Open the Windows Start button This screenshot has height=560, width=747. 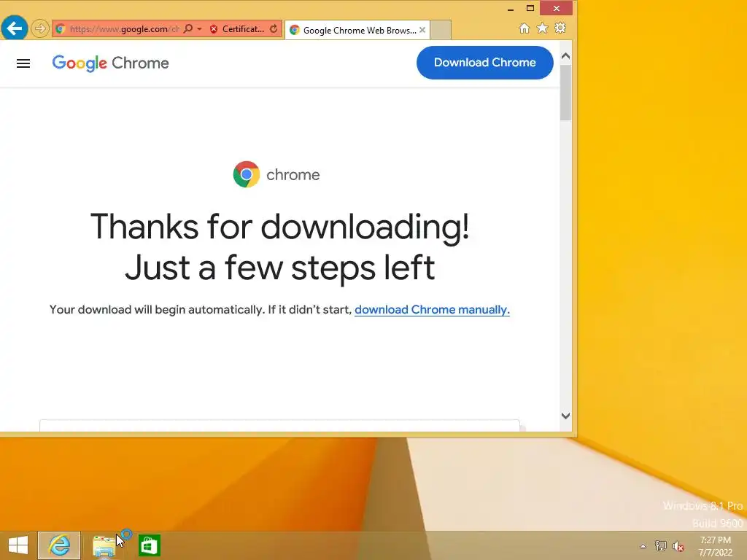click(18, 545)
